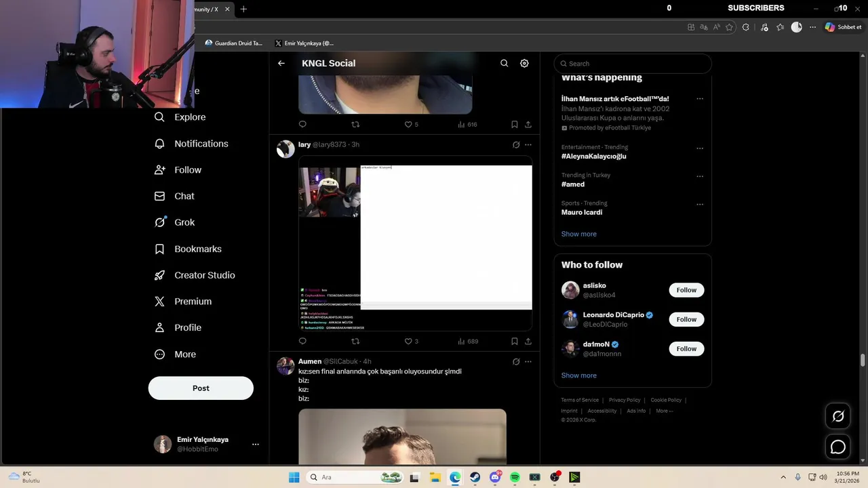The width and height of the screenshot is (868, 488).
Task: Open Discord from the taskbar
Action: click(x=495, y=477)
